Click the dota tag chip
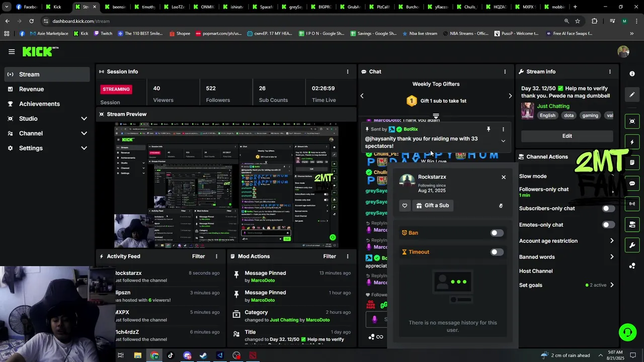Viewport: 644px width, 362px height. (x=569, y=115)
